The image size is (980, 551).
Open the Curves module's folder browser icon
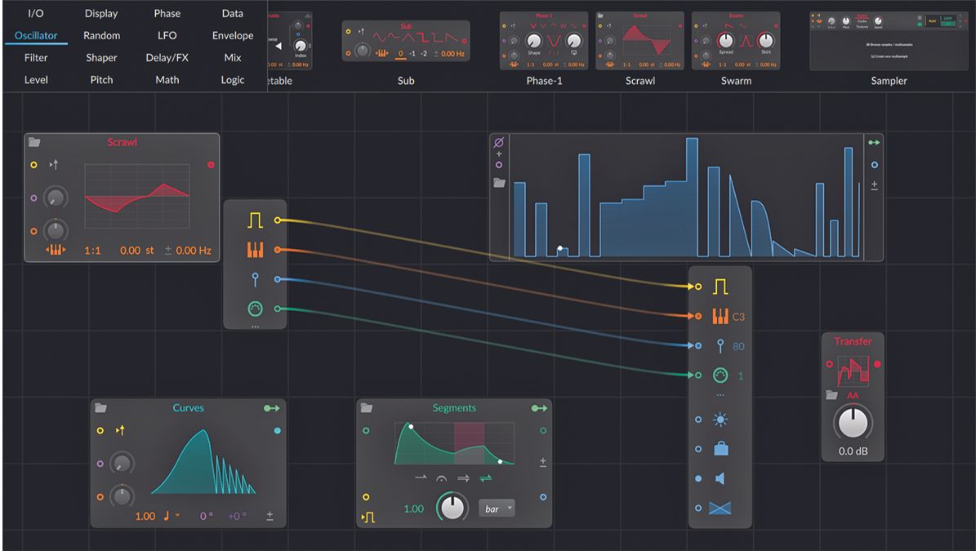point(101,407)
